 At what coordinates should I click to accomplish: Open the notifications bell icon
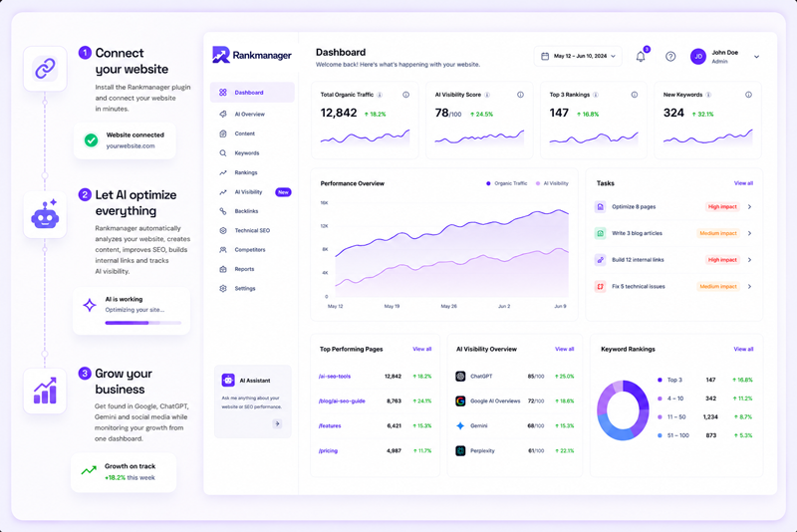641,57
